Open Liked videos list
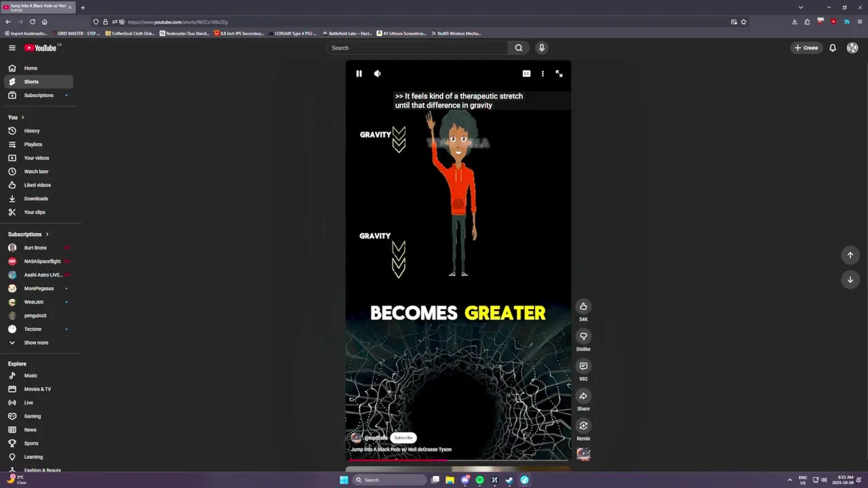The height and width of the screenshot is (488, 868). (x=39, y=185)
